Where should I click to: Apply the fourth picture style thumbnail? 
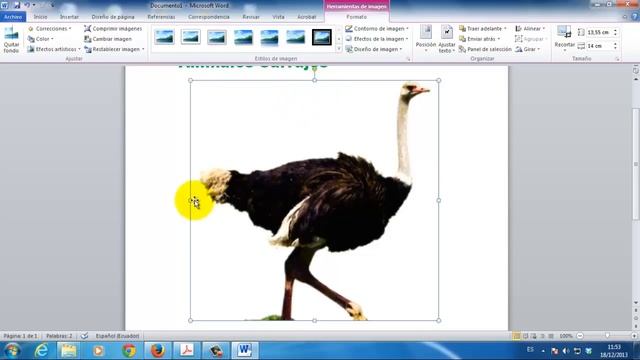point(243,37)
